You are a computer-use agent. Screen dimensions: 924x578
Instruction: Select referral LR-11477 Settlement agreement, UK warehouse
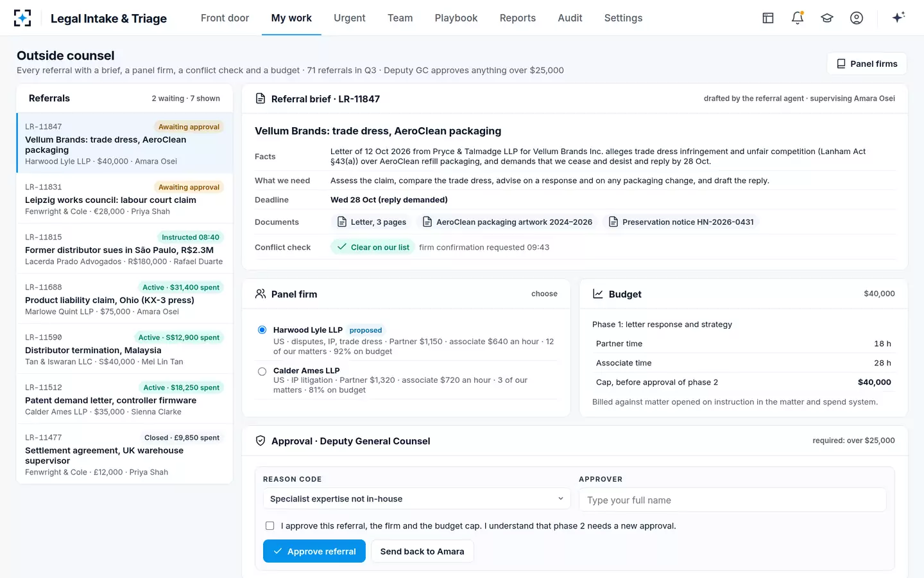click(124, 454)
